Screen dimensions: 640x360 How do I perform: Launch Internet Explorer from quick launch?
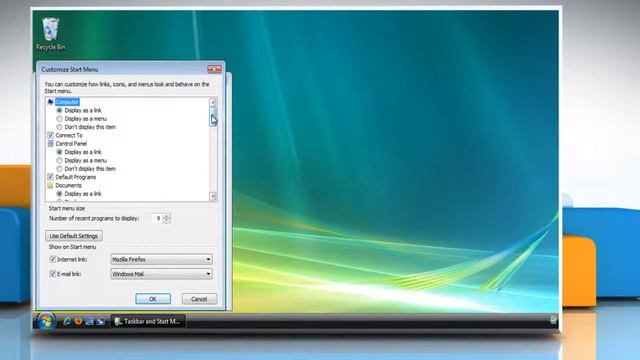pos(67,321)
